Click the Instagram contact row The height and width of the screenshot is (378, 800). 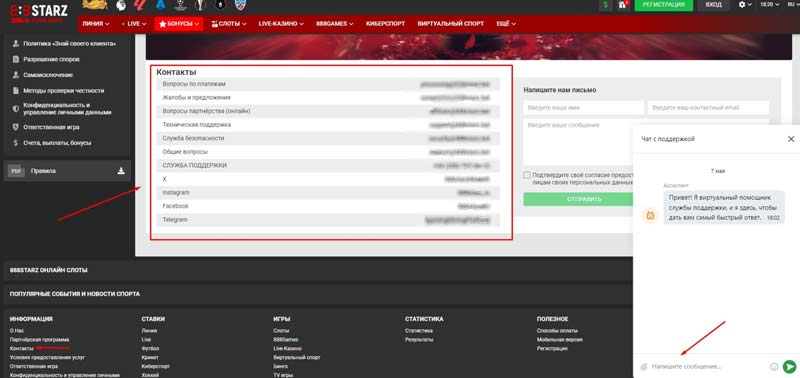pyautogui.click(x=328, y=193)
